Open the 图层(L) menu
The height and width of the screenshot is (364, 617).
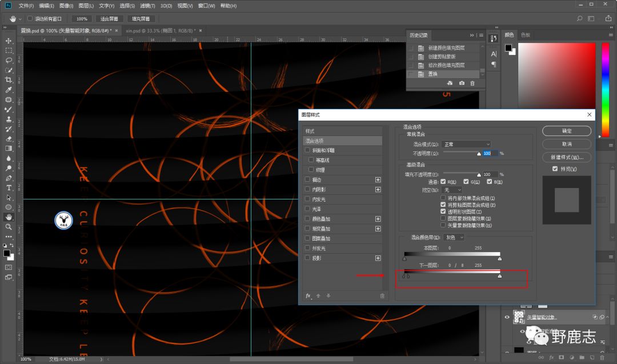pos(86,6)
